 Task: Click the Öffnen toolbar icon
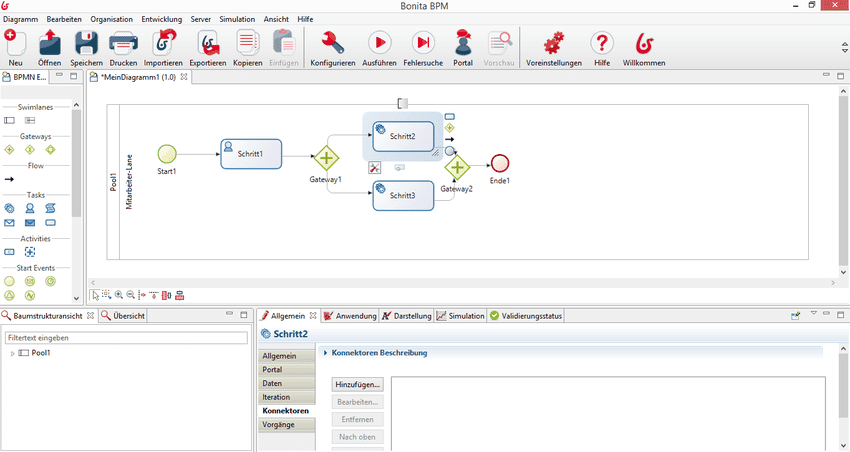49,43
